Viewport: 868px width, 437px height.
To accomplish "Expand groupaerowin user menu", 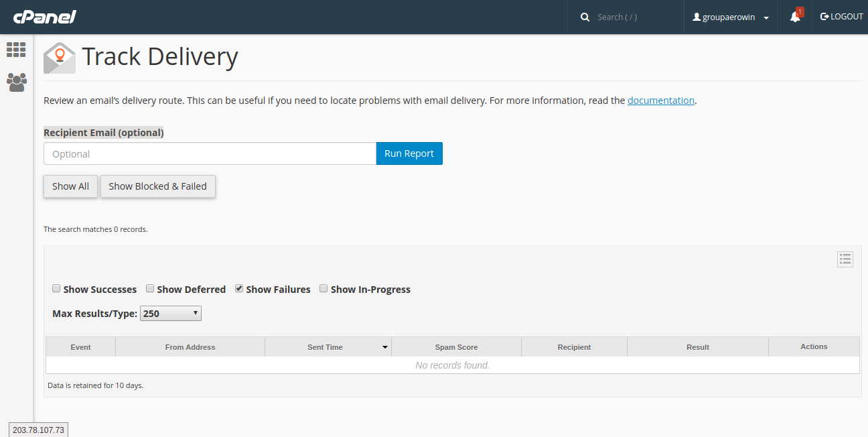I will pyautogui.click(x=731, y=17).
